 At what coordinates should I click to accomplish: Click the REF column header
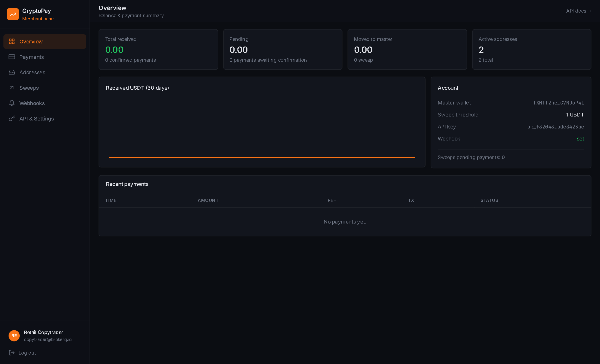click(332, 200)
